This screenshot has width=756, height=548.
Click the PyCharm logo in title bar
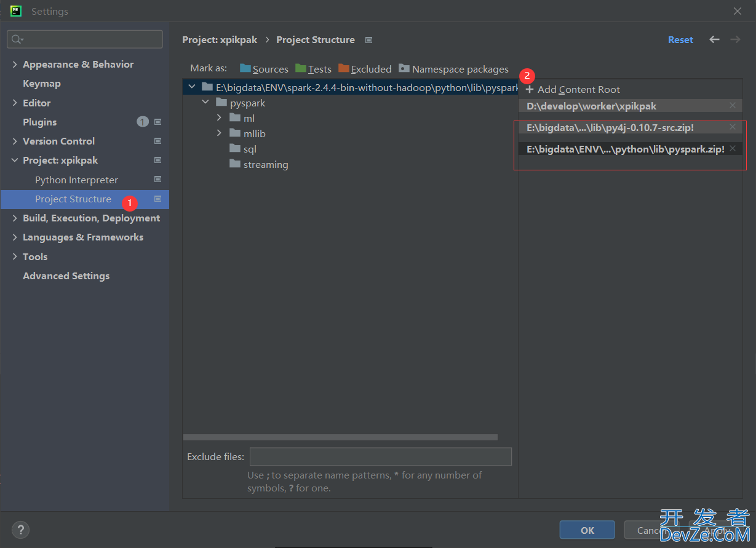[x=17, y=11]
